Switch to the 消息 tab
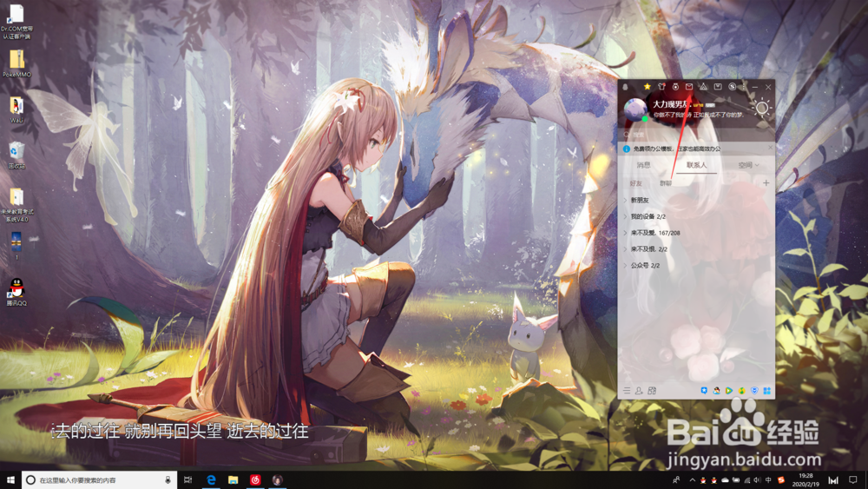The height and width of the screenshot is (489, 868). point(643,165)
